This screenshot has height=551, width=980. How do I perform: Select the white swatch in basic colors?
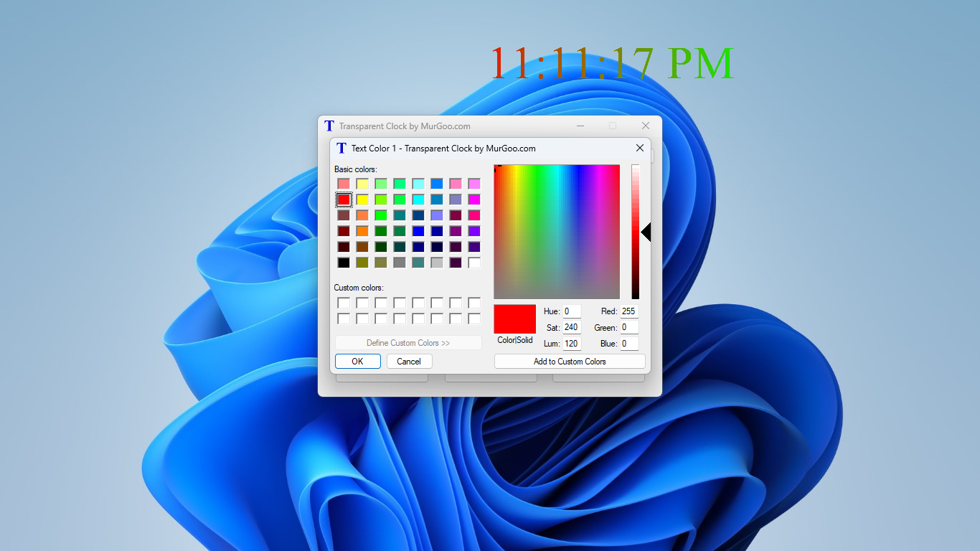click(x=474, y=262)
